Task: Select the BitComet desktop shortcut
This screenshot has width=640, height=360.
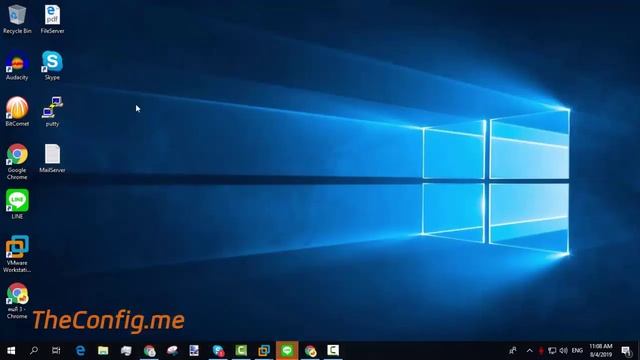Action: point(17,111)
